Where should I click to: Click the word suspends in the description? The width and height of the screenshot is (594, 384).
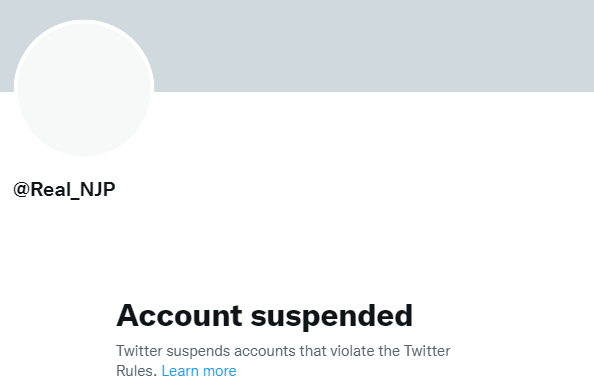(198, 351)
